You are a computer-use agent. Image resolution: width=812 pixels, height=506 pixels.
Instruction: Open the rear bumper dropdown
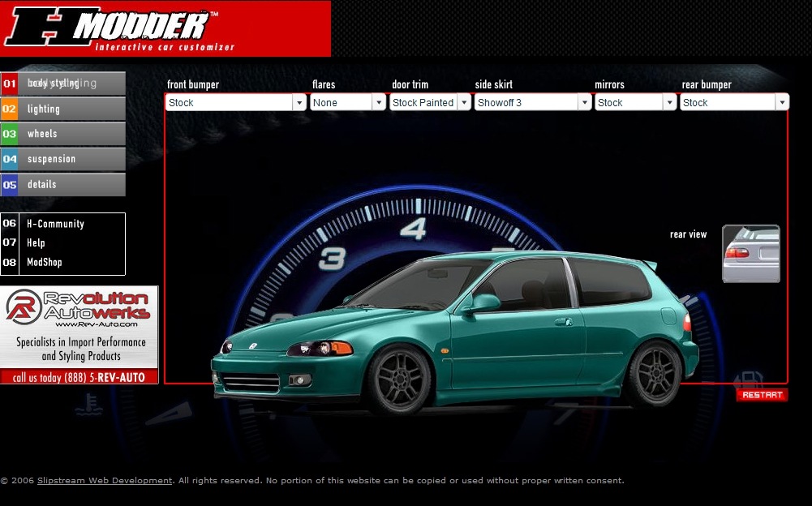(x=782, y=103)
